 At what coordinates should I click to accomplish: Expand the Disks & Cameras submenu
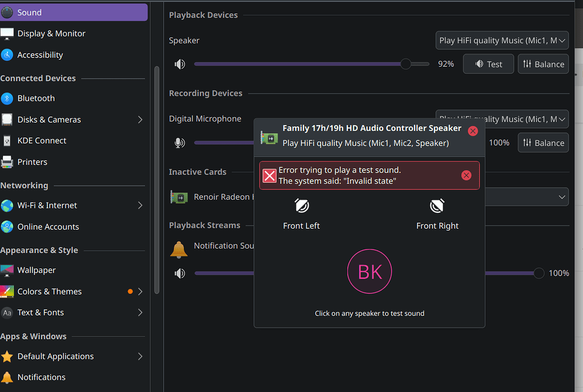coord(140,119)
